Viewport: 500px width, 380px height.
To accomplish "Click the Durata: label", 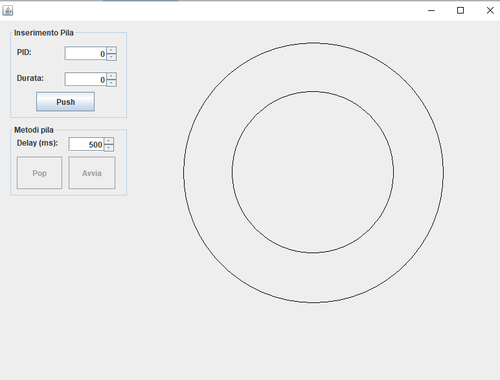I will 30,78.
